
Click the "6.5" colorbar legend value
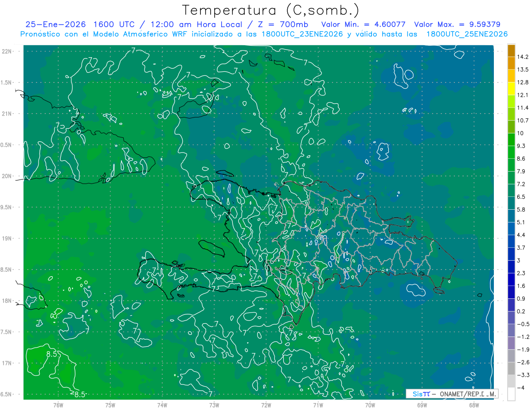coord(521,196)
